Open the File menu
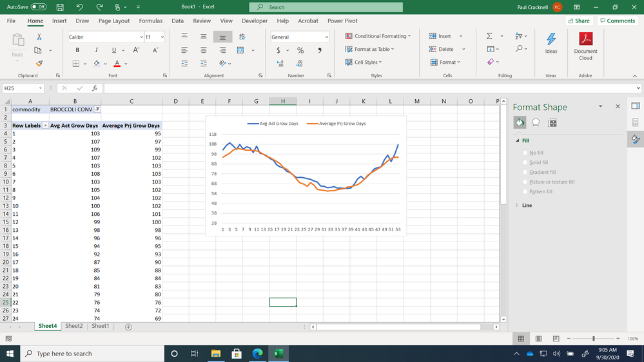Screen dimensions: 644x362 [x=11, y=21]
